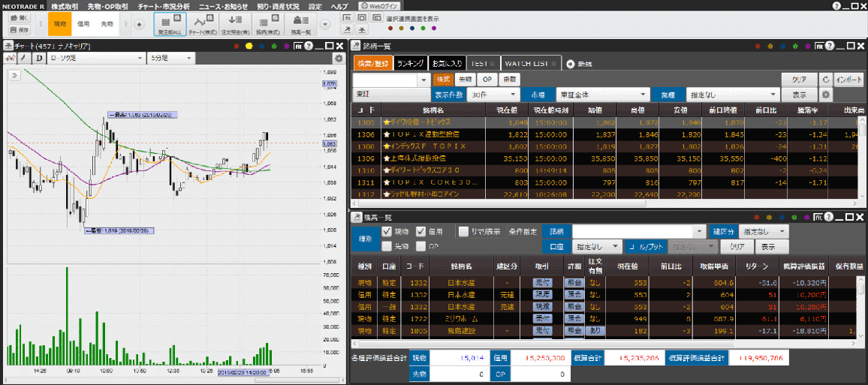Switch to the ランキング tab
Image resolution: width=868 pixels, height=385 pixels.
(x=410, y=64)
